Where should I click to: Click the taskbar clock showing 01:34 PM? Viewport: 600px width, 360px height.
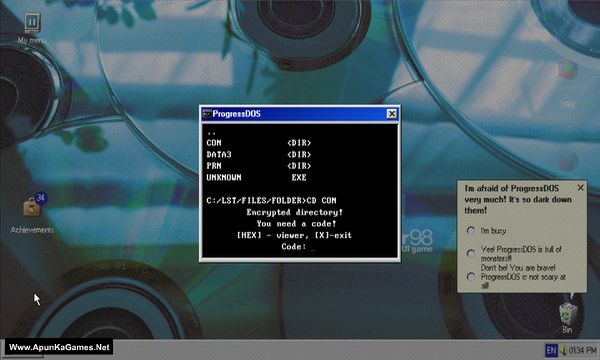click(582, 350)
